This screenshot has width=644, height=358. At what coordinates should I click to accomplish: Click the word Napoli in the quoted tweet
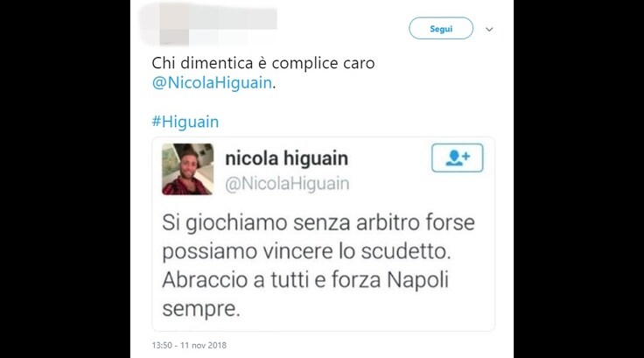(417, 280)
